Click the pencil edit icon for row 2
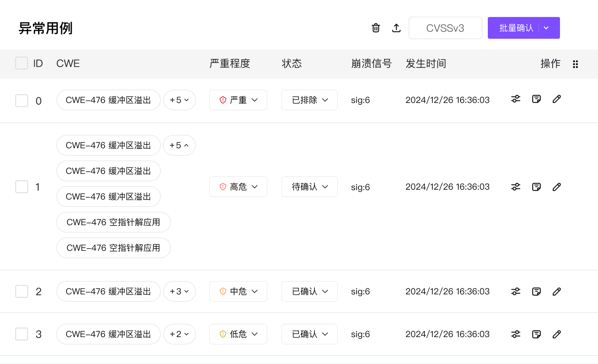 tap(557, 291)
